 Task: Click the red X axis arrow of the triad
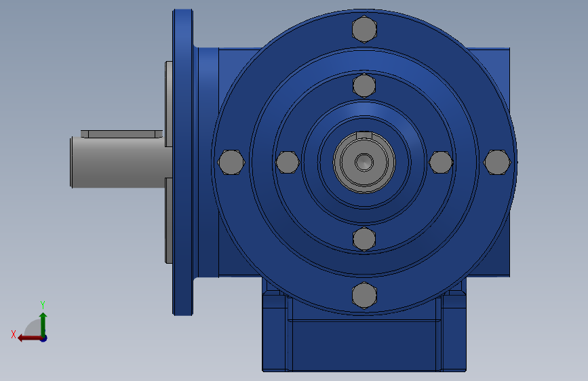[x=30, y=338]
